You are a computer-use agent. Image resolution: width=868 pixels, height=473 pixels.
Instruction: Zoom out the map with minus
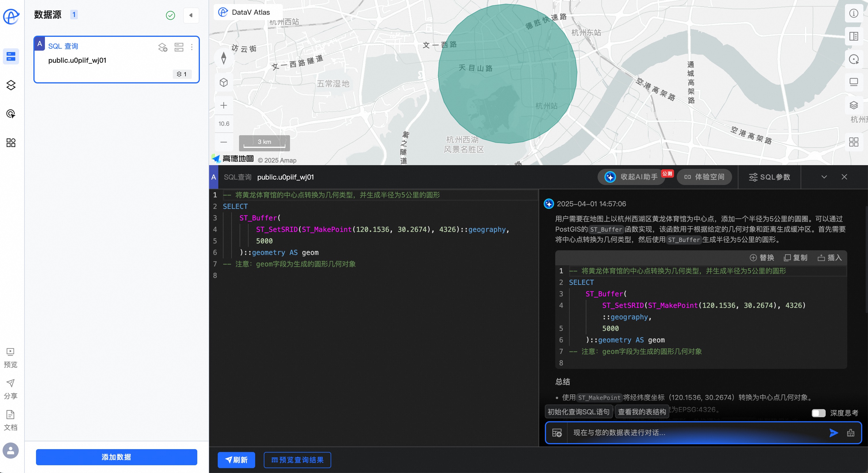click(x=224, y=142)
